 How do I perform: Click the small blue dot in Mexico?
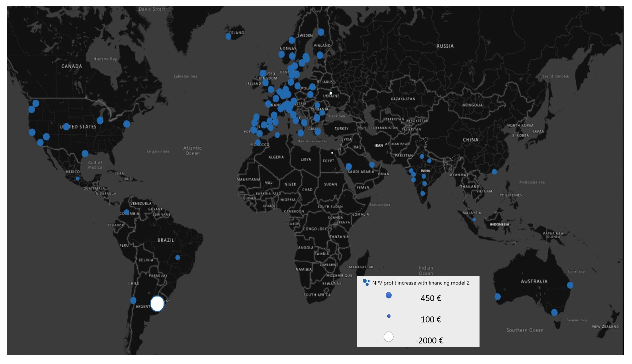(78, 179)
